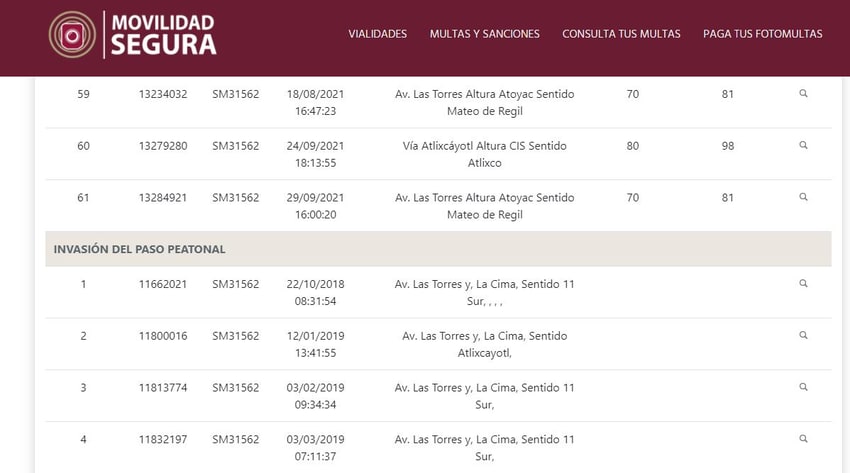Image resolution: width=850 pixels, height=473 pixels.
Task: Click the Movilidad Segura logo icon
Action: coord(72,34)
